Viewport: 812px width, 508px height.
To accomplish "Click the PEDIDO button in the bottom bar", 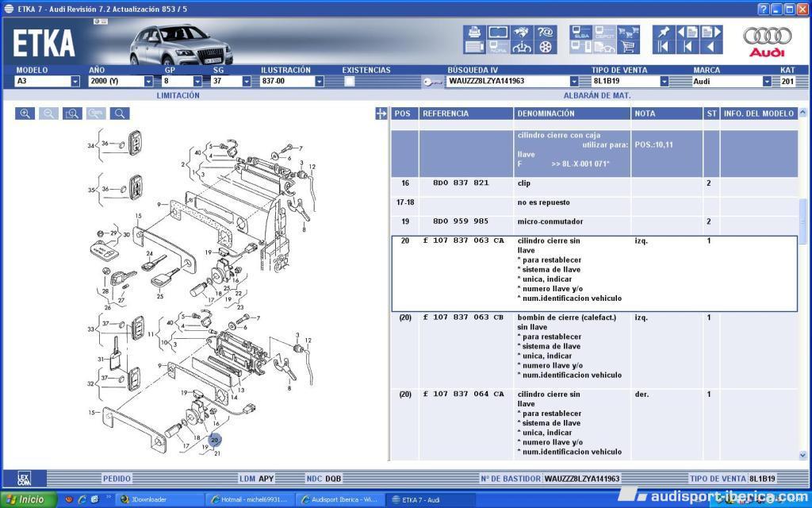I will point(117,479).
